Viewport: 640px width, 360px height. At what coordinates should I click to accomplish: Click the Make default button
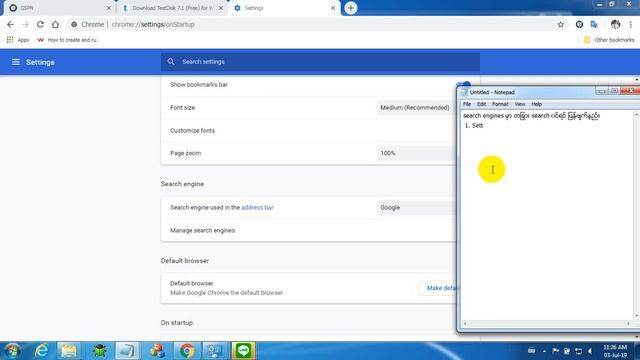click(438, 288)
